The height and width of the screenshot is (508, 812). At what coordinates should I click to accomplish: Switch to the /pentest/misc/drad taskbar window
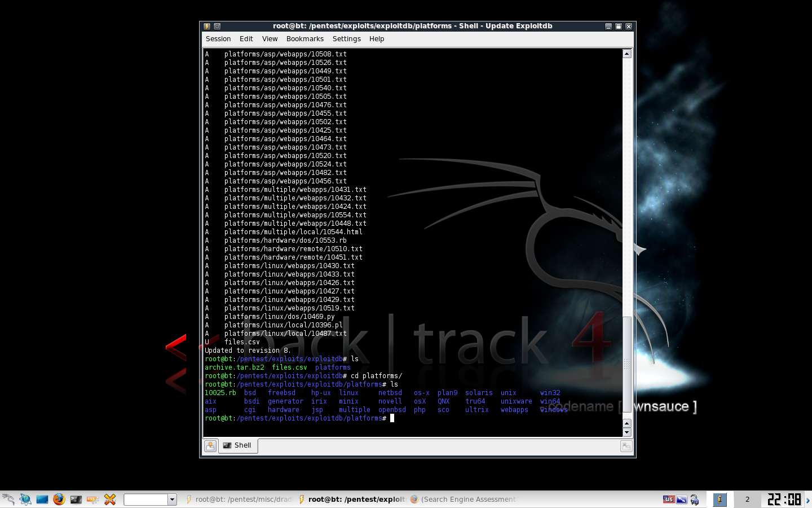click(x=242, y=499)
